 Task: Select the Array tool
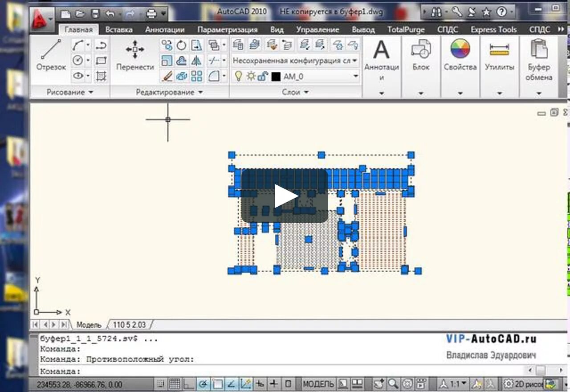(x=196, y=76)
